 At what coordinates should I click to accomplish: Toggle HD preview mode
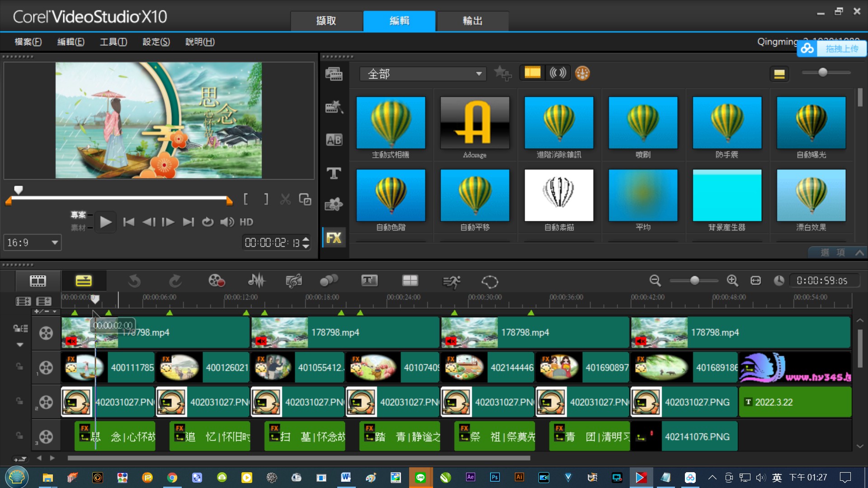click(x=246, y=222)
